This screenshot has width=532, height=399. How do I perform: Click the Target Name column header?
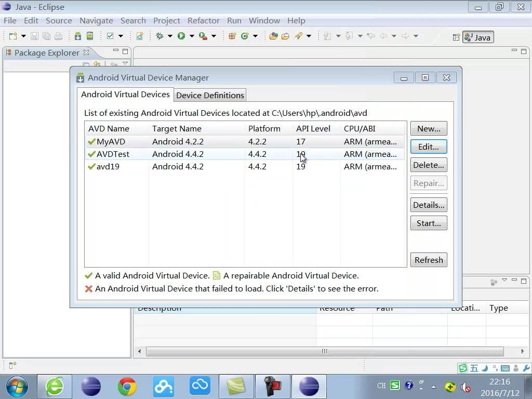click(196, 129)
